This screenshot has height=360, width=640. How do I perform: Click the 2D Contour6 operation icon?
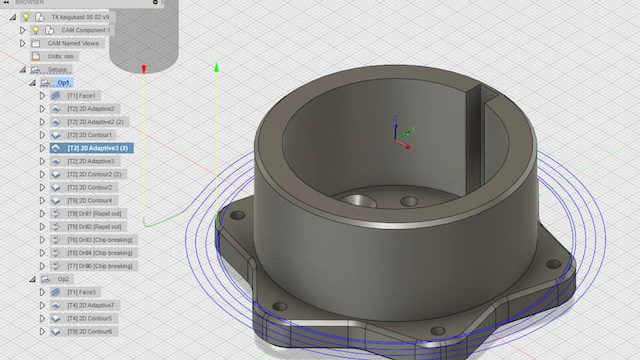(x=56, y=331)
